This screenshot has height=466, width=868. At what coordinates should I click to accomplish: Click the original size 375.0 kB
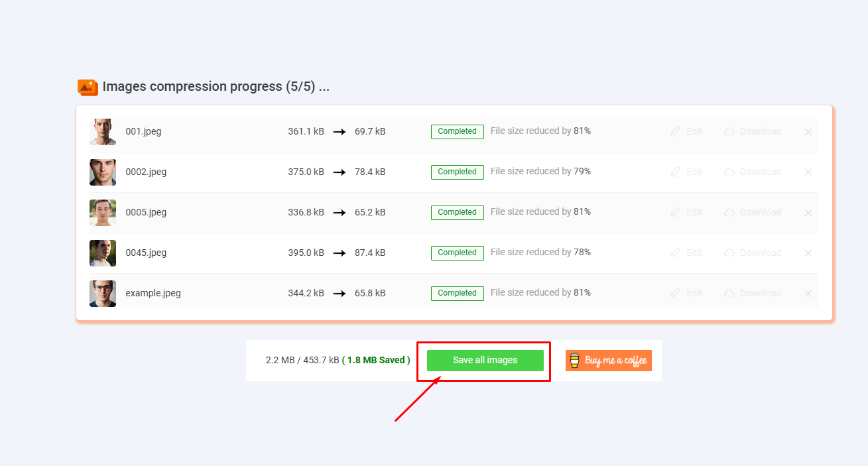(306, 172)
